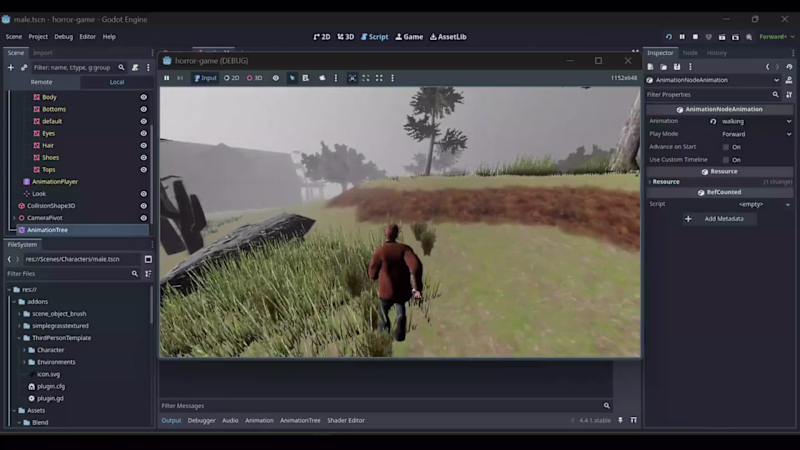Toggle visibility of Bottoms node
Viewport: 800px width, 450px height.
point(144,109)
